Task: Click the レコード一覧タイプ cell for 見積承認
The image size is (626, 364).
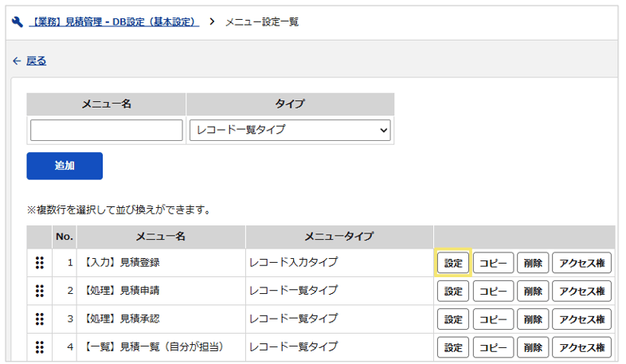Action: (x=339, y=319)
